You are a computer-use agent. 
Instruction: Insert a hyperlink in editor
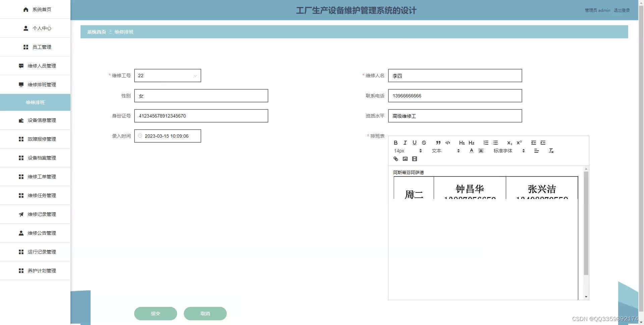395,159
